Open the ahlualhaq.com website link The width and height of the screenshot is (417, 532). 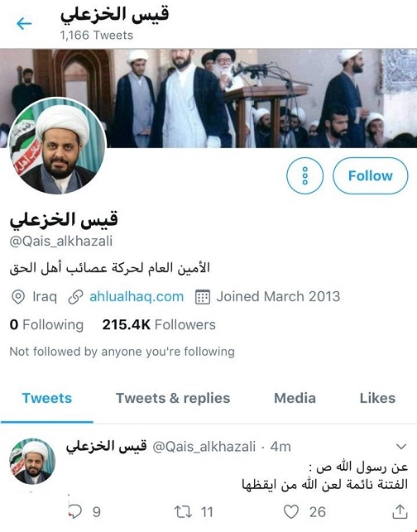tap(137, 296)
